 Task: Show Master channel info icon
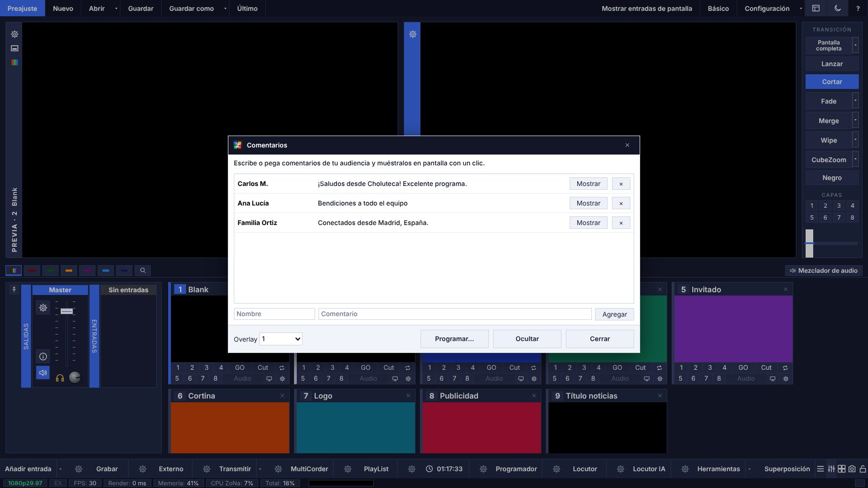(43, 356)
